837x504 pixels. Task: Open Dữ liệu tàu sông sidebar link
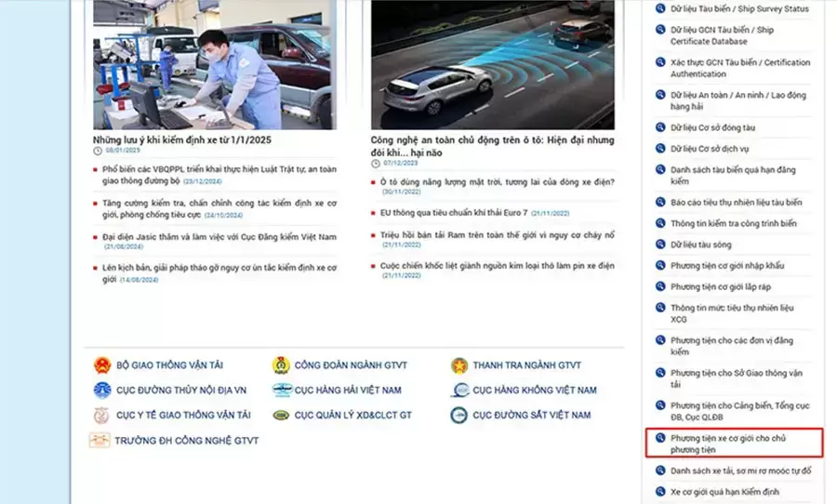[x=702, y=245]
